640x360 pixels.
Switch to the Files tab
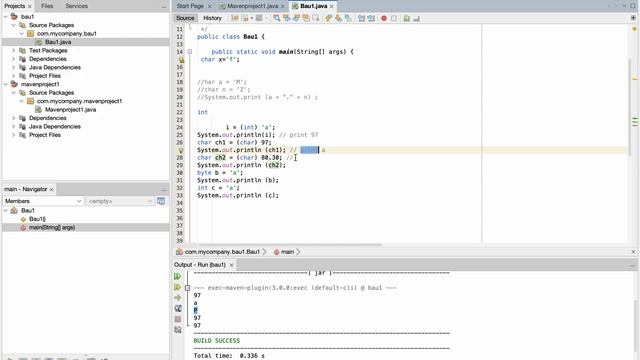tap(47, 6)
